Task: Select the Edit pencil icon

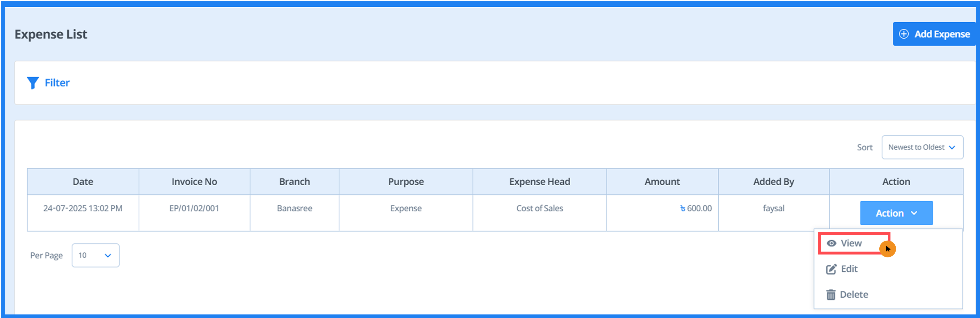Action: [831, 269]
